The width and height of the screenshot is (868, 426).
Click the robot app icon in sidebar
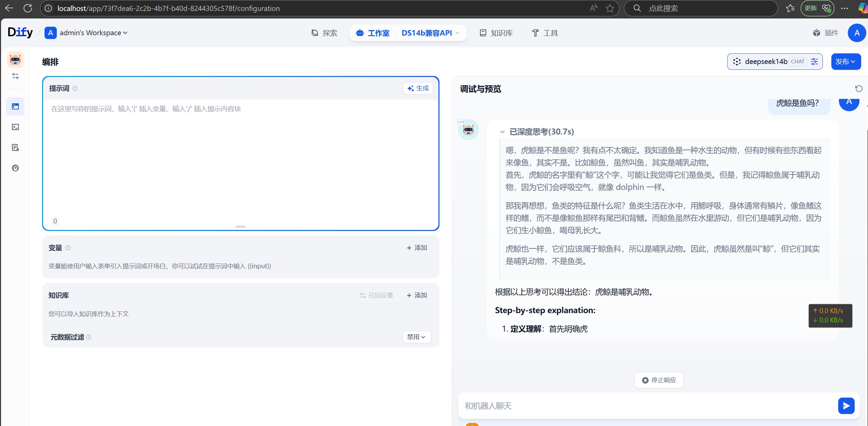point(15,60)
